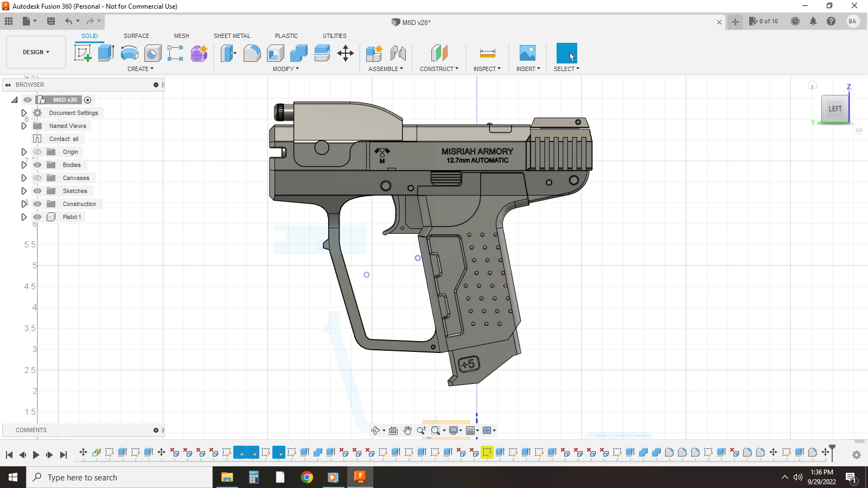Select the Fillet tool

point(252,53)
